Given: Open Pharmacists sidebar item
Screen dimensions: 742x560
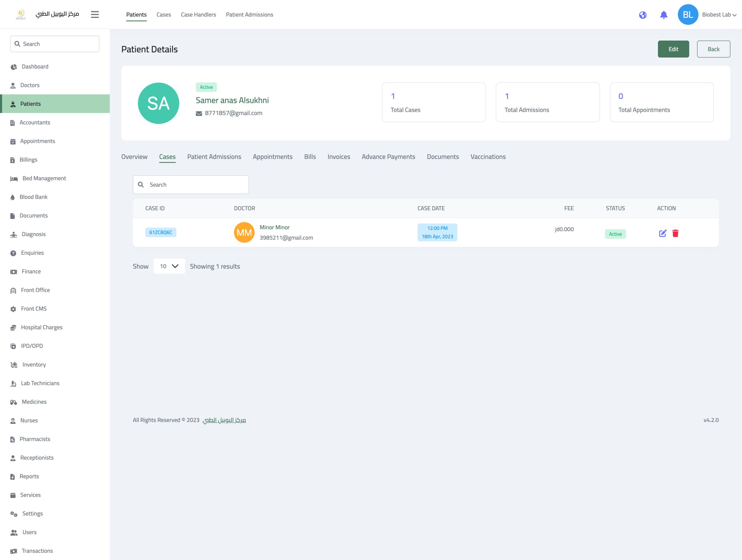Looking at the screenshot, I should click(55, 439).
